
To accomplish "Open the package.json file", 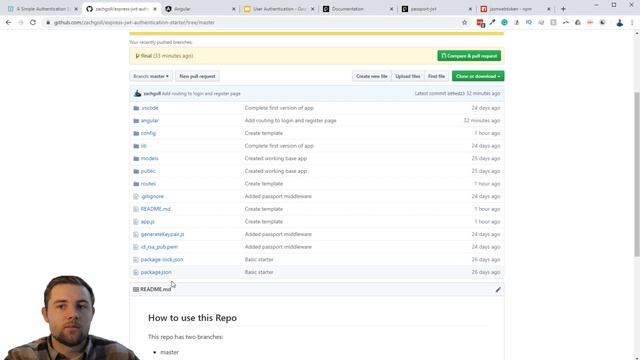I will (156, 272).
